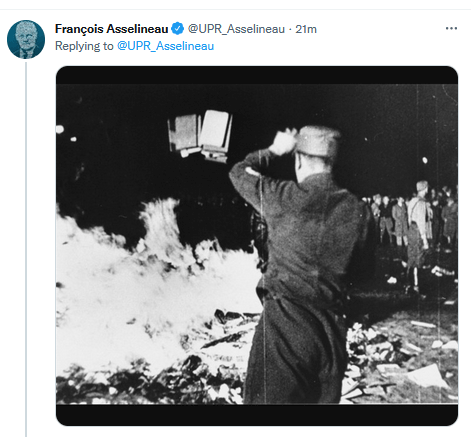Click empty header space right of the timestamp
Image resolution: width=471 pixels, height=437 pixels.
380,29
